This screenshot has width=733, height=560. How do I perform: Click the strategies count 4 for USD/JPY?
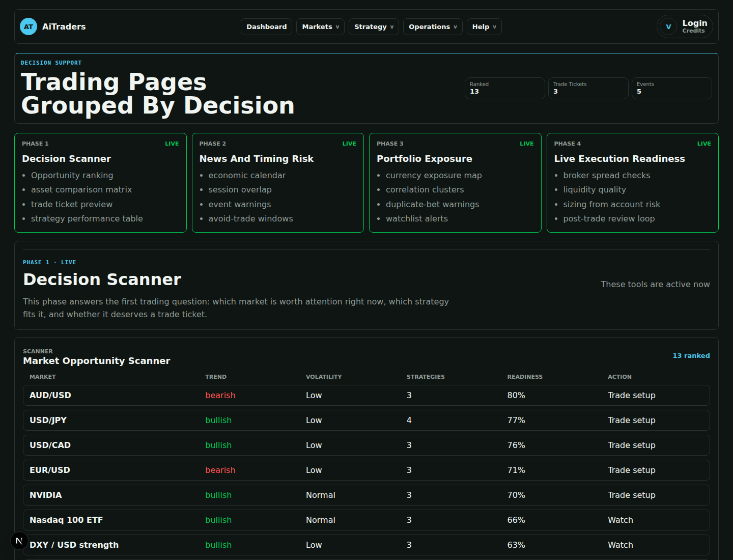[409, 420]
